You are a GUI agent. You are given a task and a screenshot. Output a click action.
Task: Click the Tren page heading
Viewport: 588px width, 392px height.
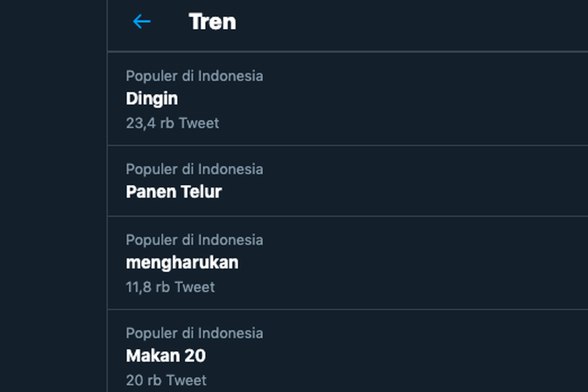coord(212,22)
